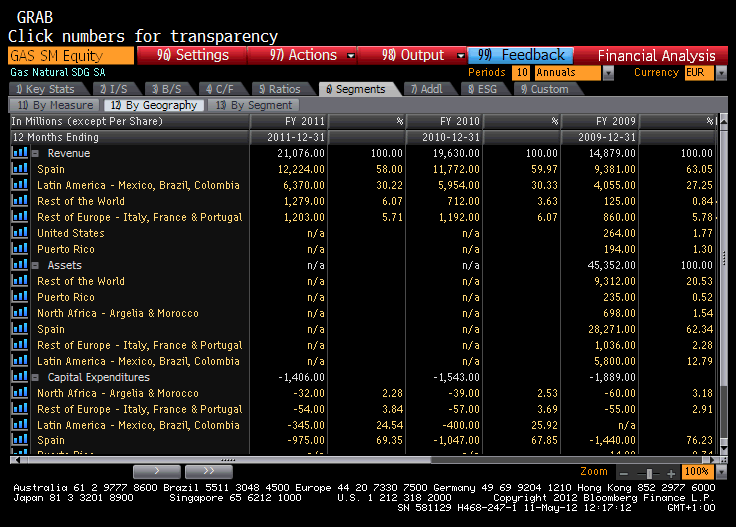Click the single arrow next-page button

[x=157, y=471]
